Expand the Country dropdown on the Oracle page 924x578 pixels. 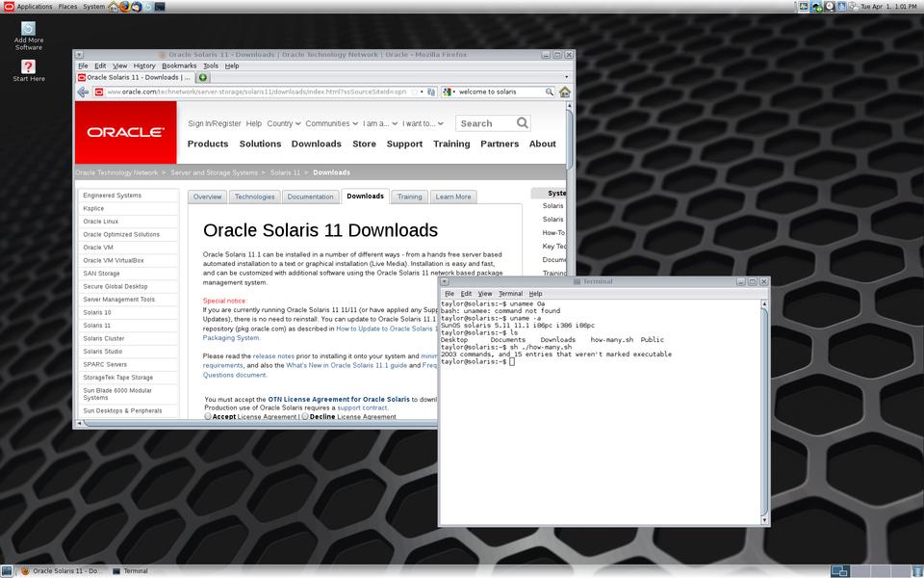coord(283,123)
